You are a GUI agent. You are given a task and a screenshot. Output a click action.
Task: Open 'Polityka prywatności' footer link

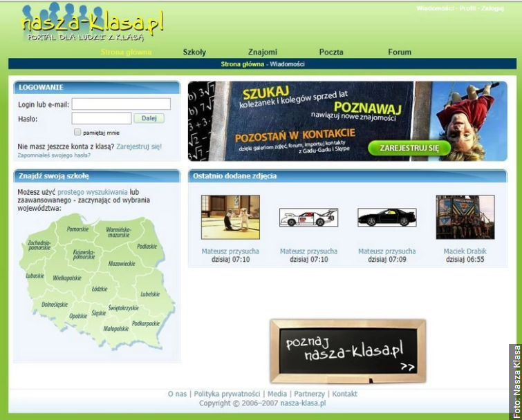[x=227, y=394]
